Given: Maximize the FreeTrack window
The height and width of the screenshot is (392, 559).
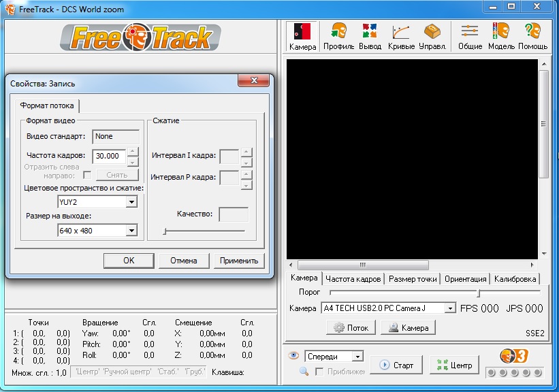Looking at the screenshot, I should pyautogui.click(x=511, y=5).
